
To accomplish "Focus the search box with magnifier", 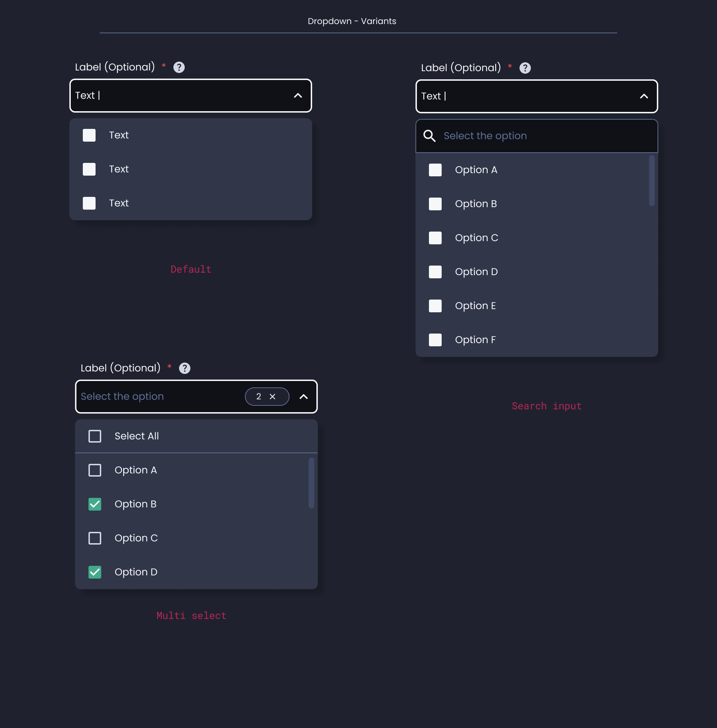I will pos(537,136).
